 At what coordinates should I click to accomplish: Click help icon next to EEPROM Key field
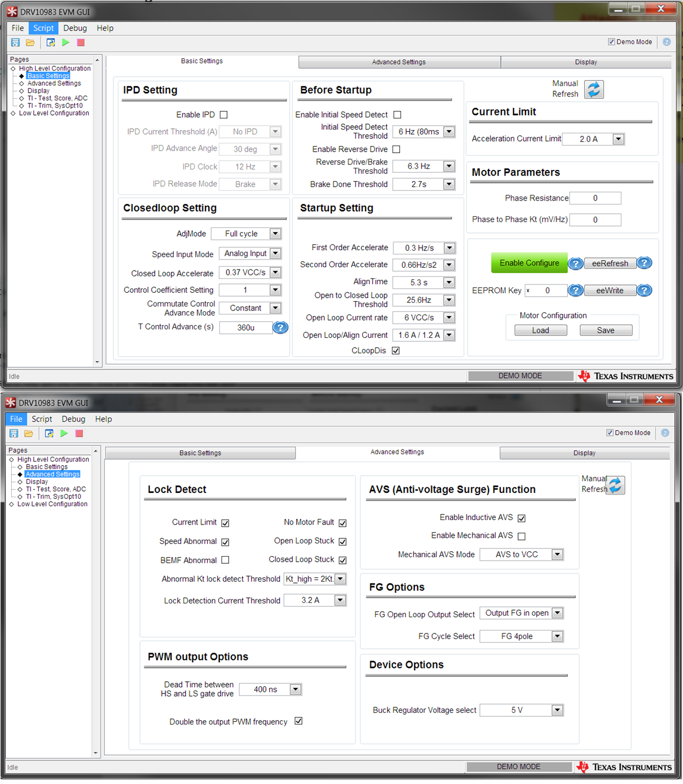point(575,290)
